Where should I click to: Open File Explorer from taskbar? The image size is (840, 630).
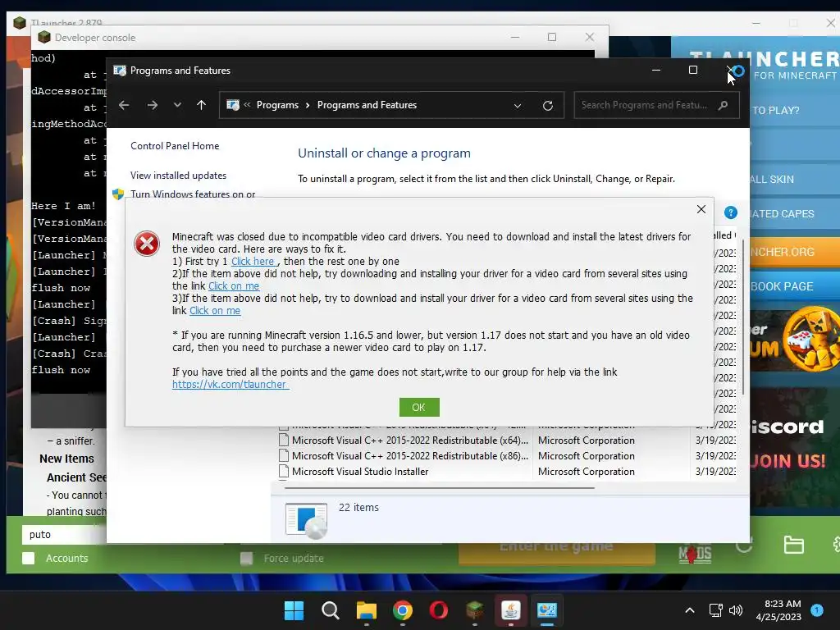(367, 610)
